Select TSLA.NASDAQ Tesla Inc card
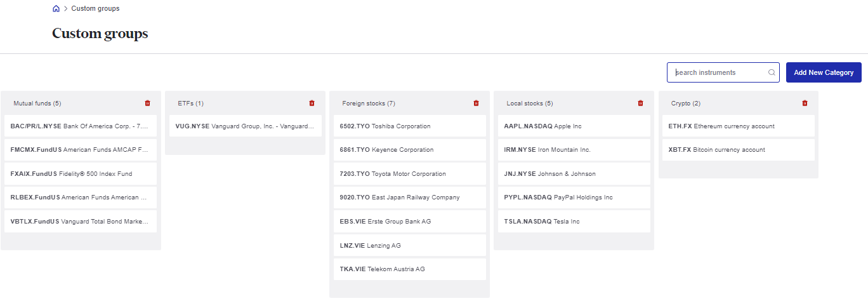The height and width of the screenshot is (308, 868). (x=574, y=222)
